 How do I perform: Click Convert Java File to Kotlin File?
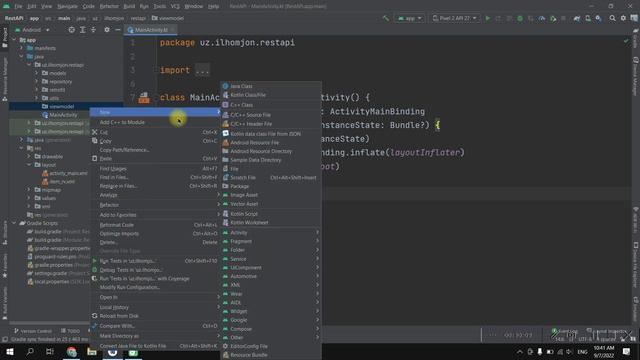(155, 346)
